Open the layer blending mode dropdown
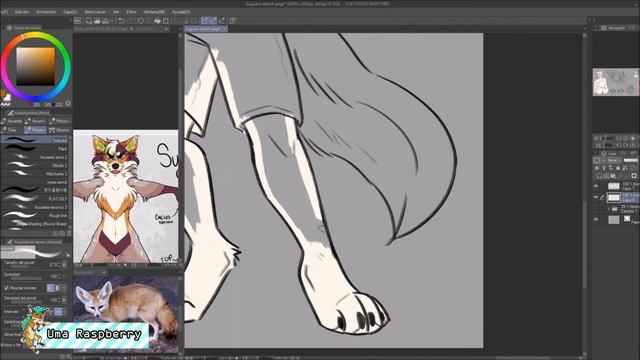 point(613,160)
